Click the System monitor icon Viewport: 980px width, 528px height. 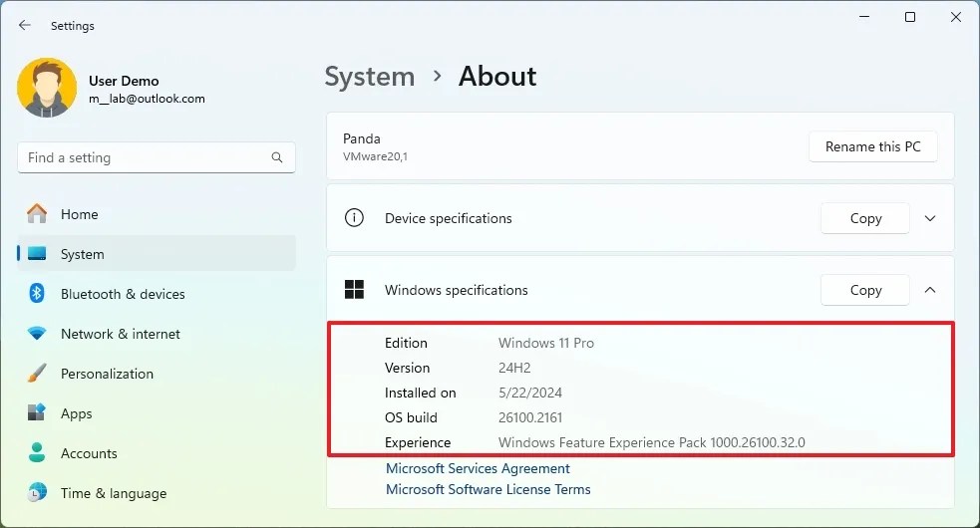pos(37,254)
